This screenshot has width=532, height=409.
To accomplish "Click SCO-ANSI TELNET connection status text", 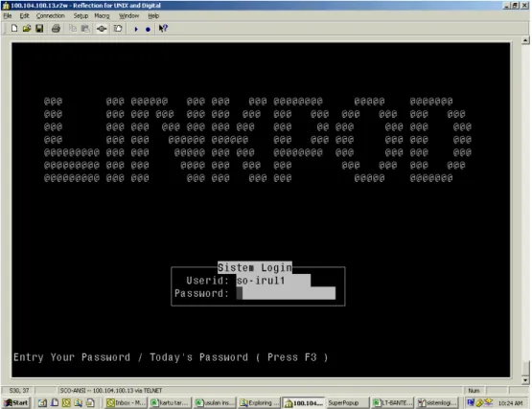I will (111, 391).
